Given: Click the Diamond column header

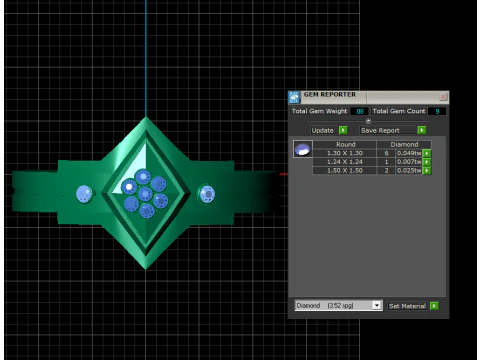Looking at the screenshot, I should (x=404, y=144).
